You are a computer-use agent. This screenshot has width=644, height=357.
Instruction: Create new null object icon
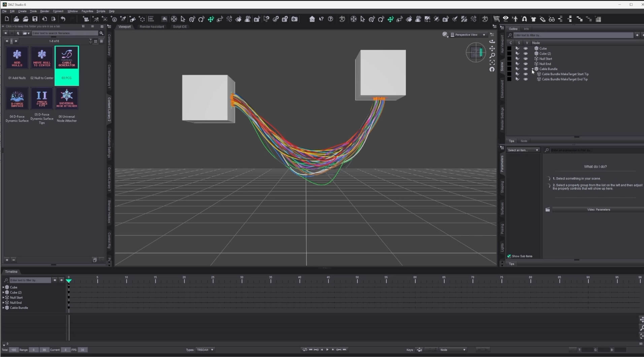coord(142,19)
